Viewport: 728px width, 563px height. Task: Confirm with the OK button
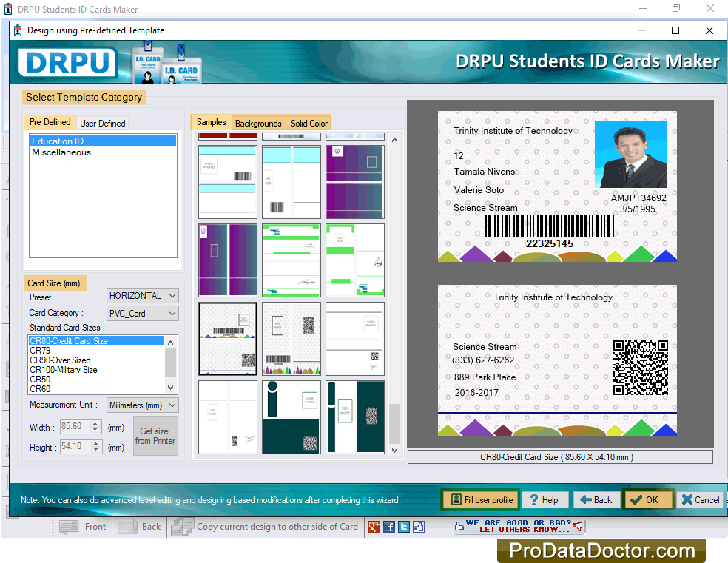pos(648,500)
